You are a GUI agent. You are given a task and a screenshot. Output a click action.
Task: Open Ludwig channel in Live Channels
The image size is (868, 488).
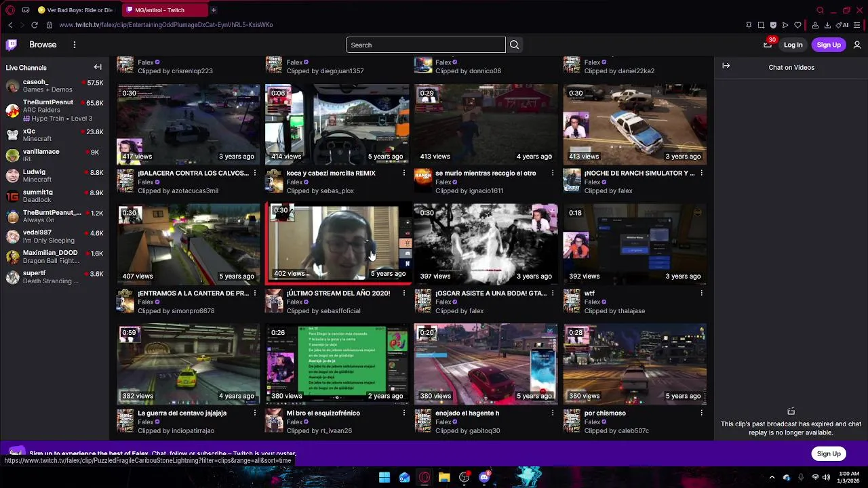[54, 176]
